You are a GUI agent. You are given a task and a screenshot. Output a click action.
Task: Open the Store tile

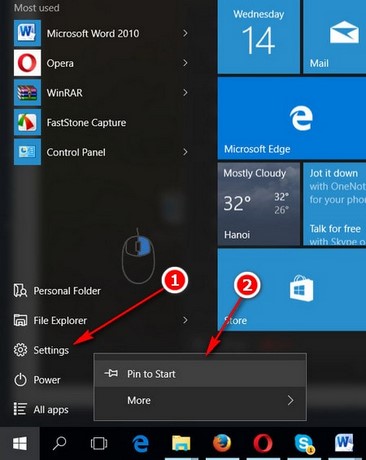(292, 289)
